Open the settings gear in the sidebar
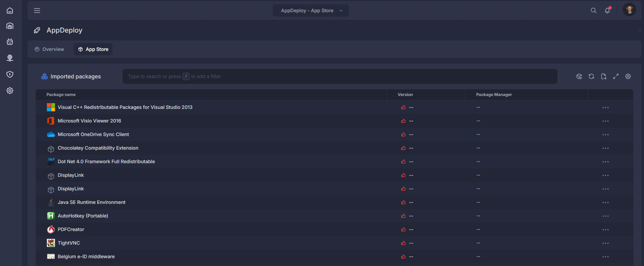This screenshot has height=266, width=644. pyautogui.click(x=10, y=91)
